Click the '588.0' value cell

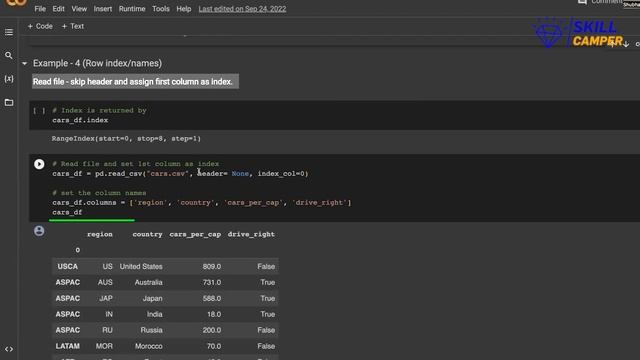tap(212, 298)
